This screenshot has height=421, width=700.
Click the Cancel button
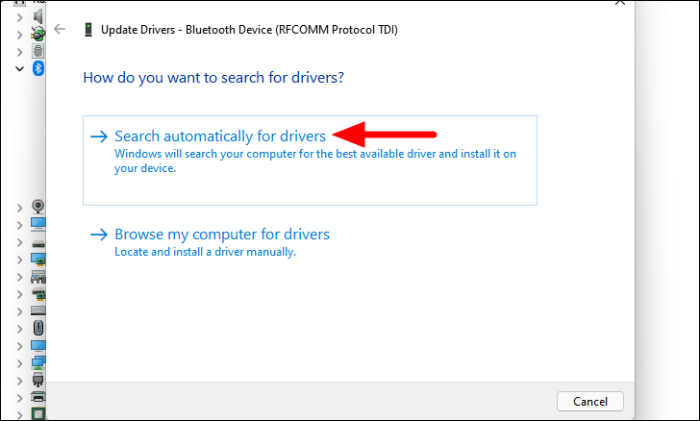coord(590,401)
